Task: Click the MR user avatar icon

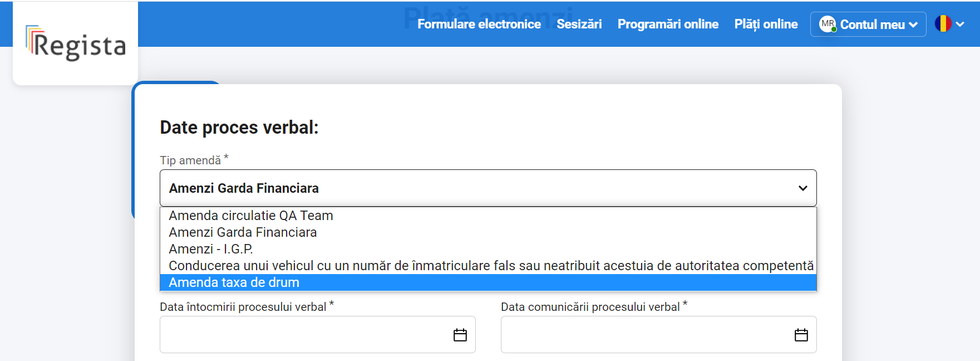Action: [828, 24]
